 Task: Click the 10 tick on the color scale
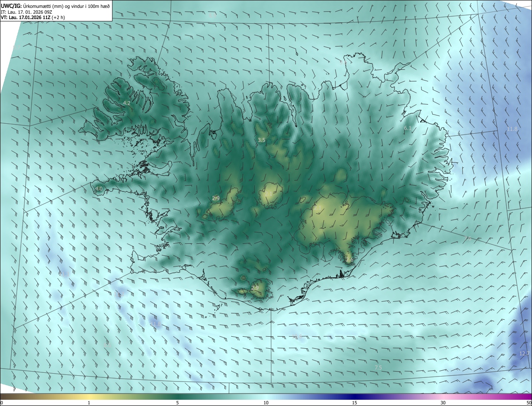point(266,403)
